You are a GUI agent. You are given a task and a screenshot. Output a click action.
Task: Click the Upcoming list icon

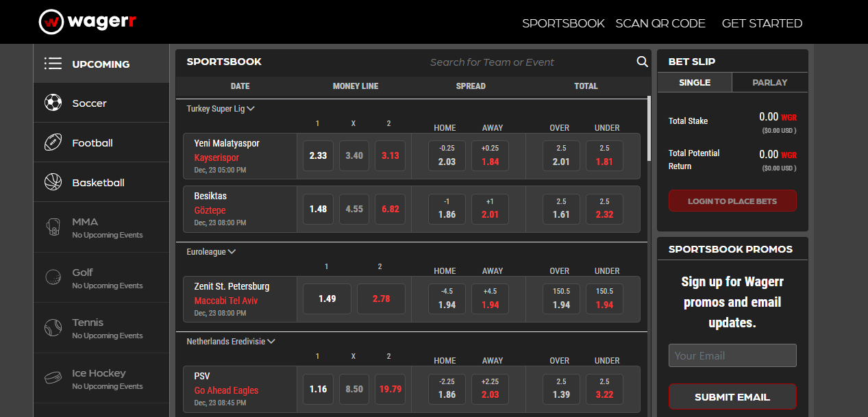pos(53,64)
